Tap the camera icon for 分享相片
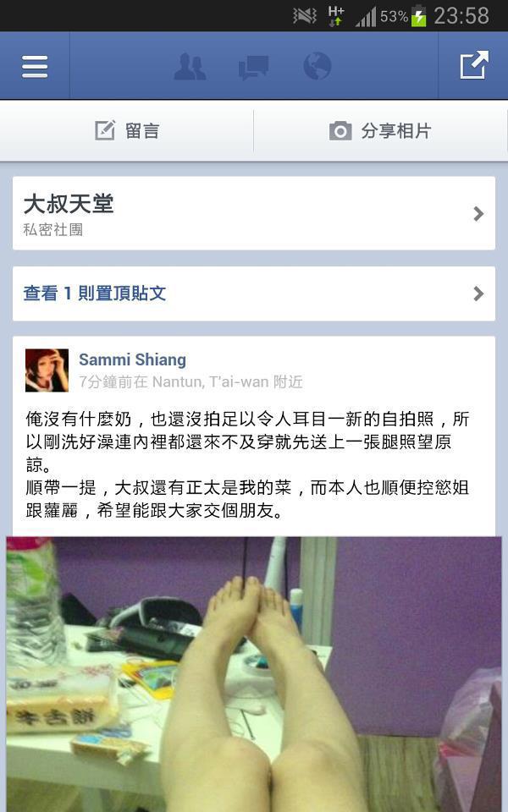The image size is (508, 812). 340,130
